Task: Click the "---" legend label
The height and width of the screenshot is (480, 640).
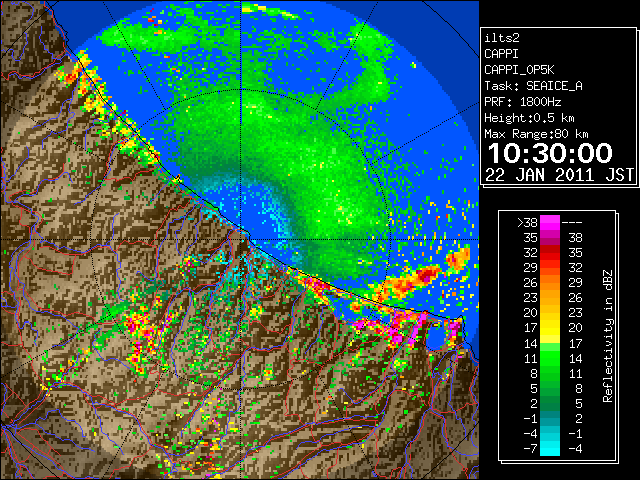Action: point(572,223)
